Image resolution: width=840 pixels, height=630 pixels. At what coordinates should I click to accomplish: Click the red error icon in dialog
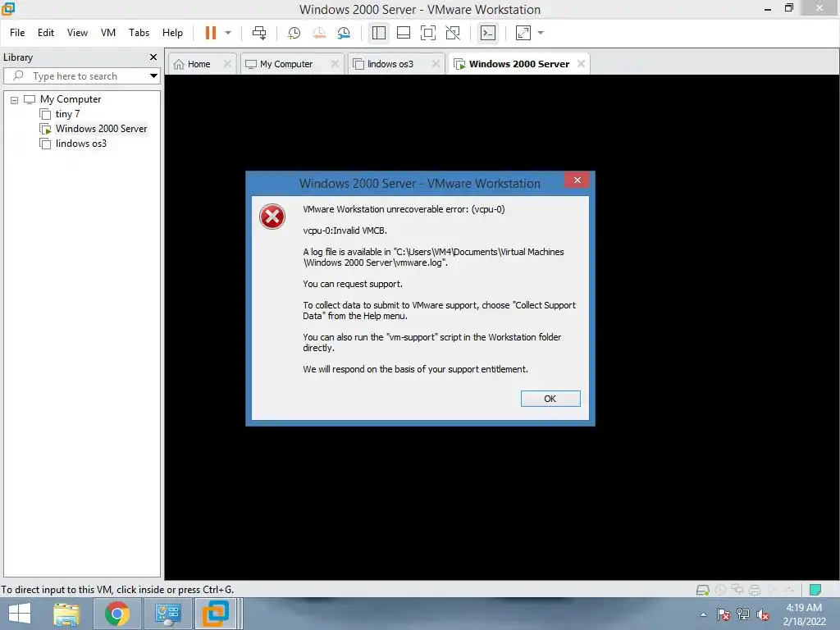tap(272, 217)
